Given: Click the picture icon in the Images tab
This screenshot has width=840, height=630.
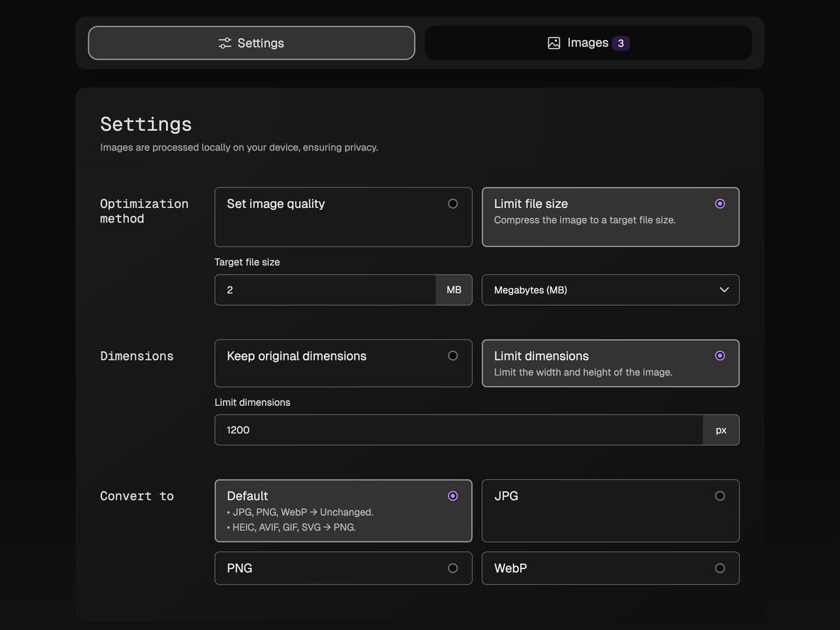Looking at the screenshot, I should (x=554, y=43).
